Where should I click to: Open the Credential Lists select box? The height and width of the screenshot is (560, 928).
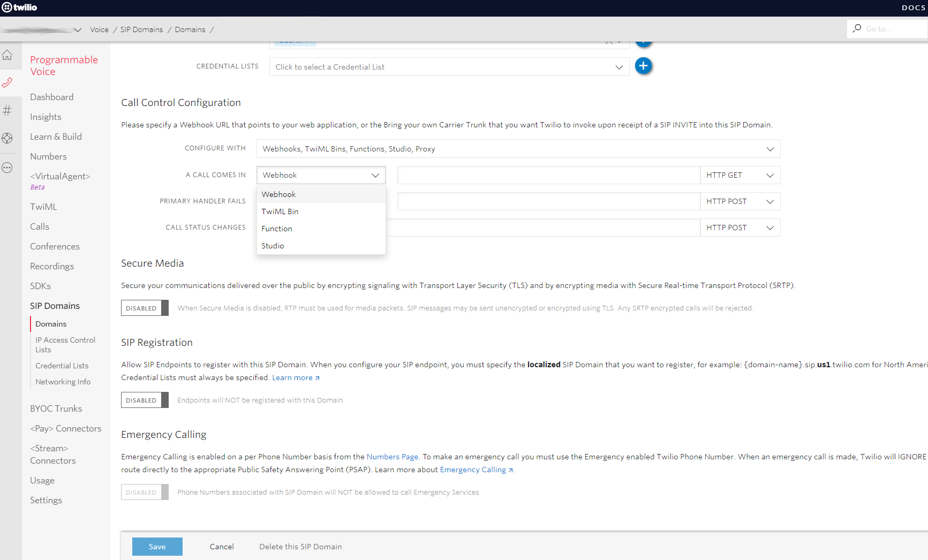449,67
